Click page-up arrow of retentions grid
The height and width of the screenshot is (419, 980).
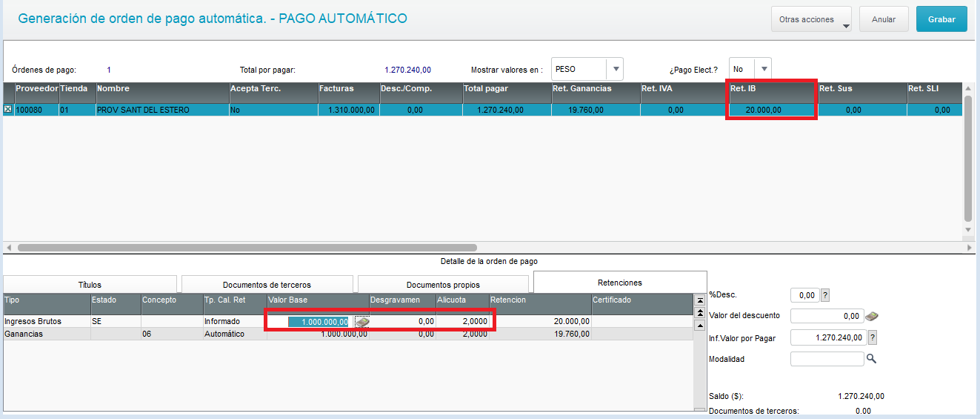click(699, 313)
